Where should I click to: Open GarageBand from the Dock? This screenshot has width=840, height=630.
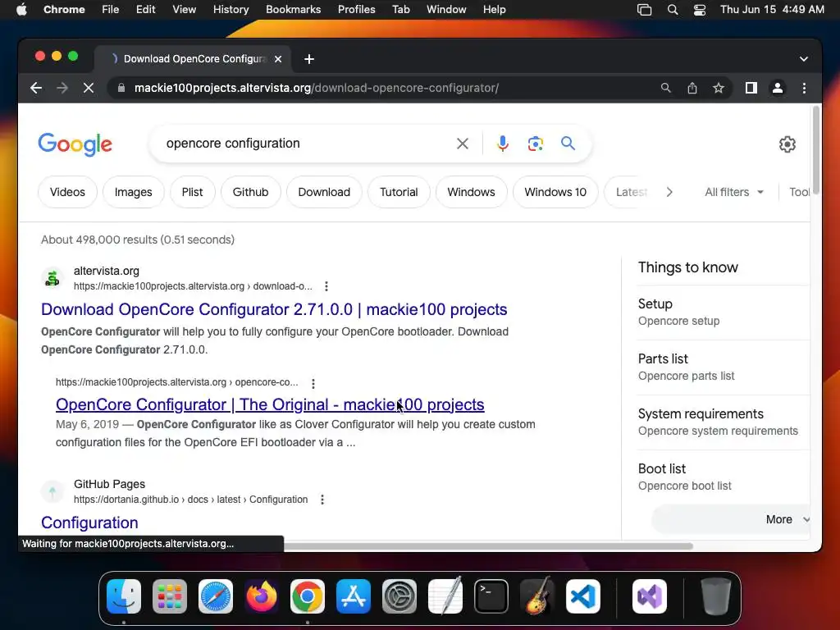pos(537,596)
